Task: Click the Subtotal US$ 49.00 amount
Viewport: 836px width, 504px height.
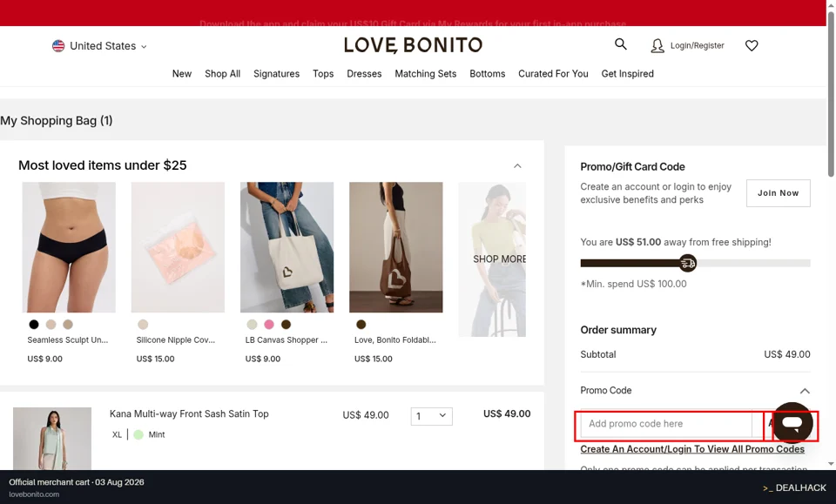Action: coord(787,355)
